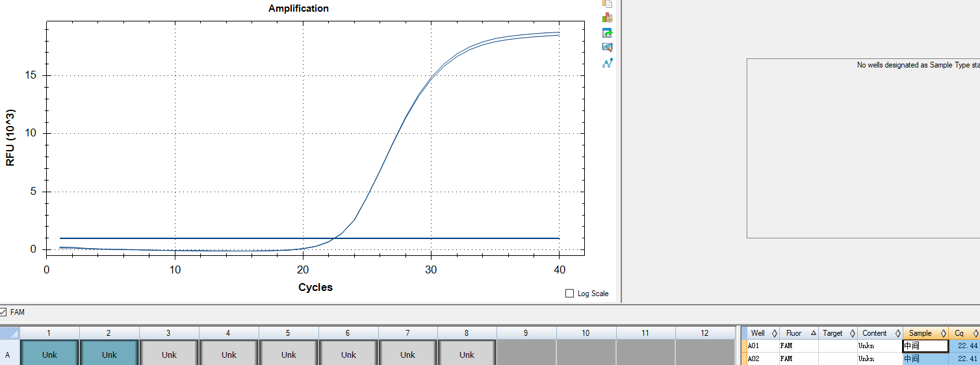
Task: Click the Sample input field for well A01
Action: click(925, 346)
